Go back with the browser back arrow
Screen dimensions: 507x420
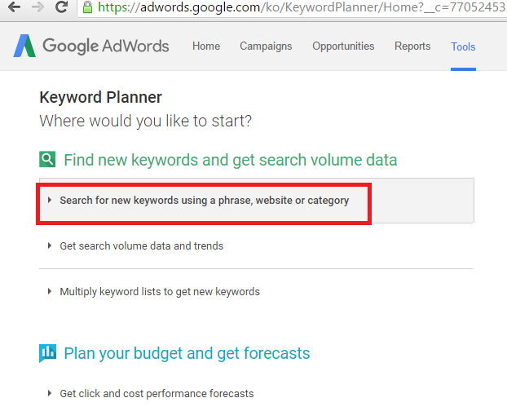[14, 7]
